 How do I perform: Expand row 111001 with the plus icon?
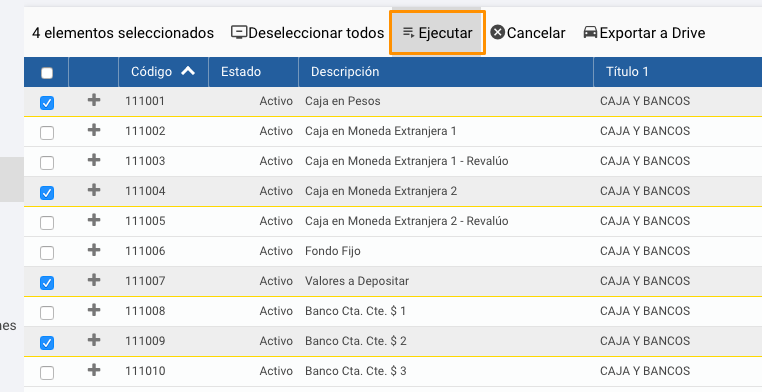point(94,100)
